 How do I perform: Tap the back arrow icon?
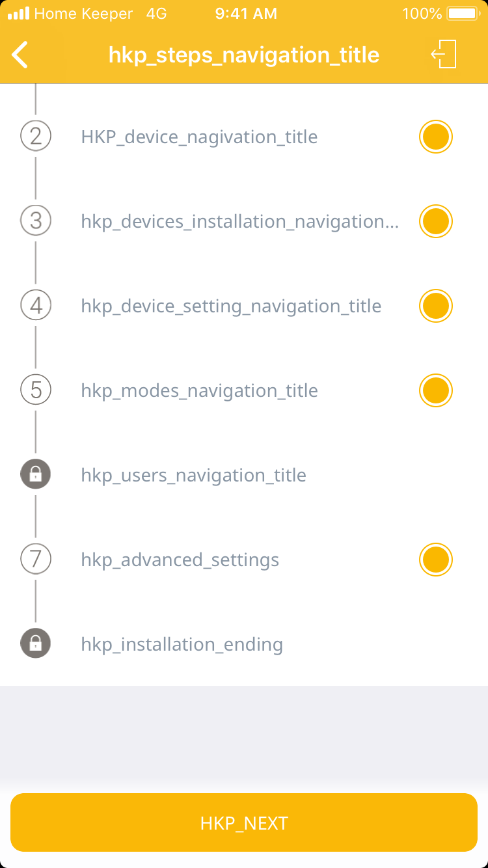tap(21, 55)
